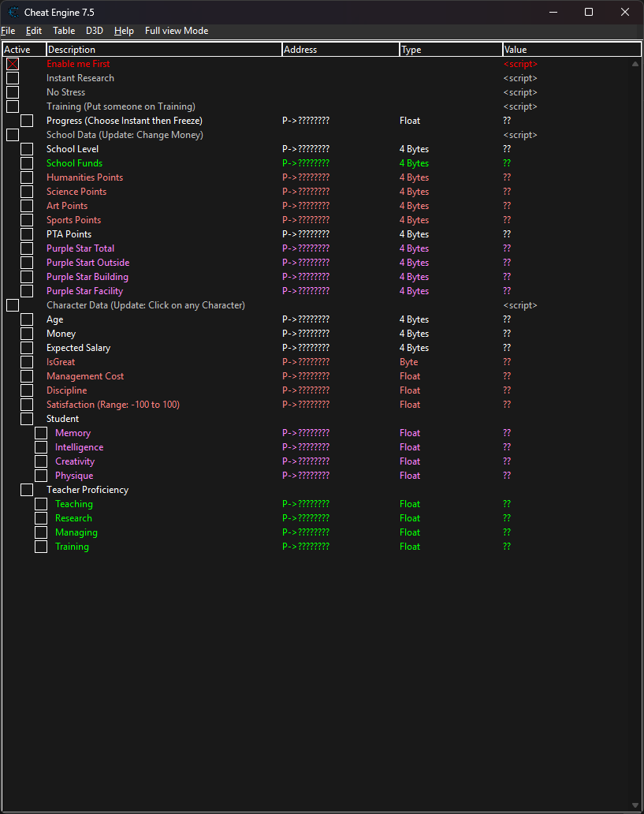This screenshot has height=814, width=644.
Task: Uncheck the 'Enable me First' checkbox
Action: point(13,64)
